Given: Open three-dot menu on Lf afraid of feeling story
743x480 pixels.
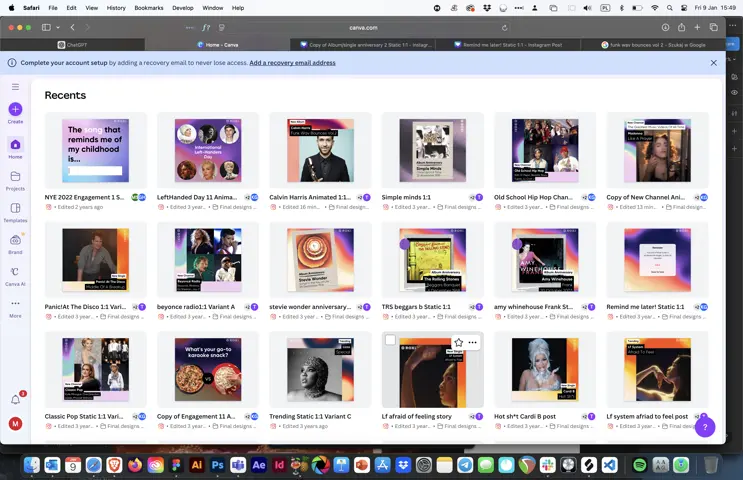Looking at the screenshot, I should click(472, 342).
